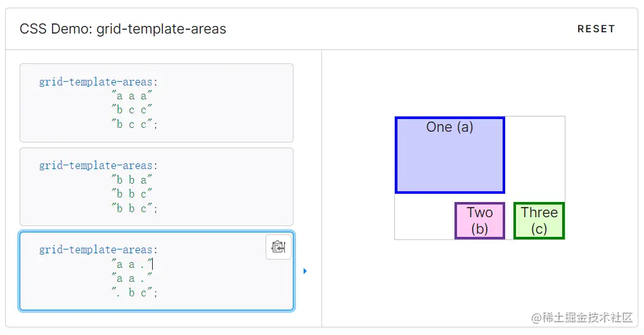
Task: Place cursor on first "a a ." line
Action: tap(132, 264)
